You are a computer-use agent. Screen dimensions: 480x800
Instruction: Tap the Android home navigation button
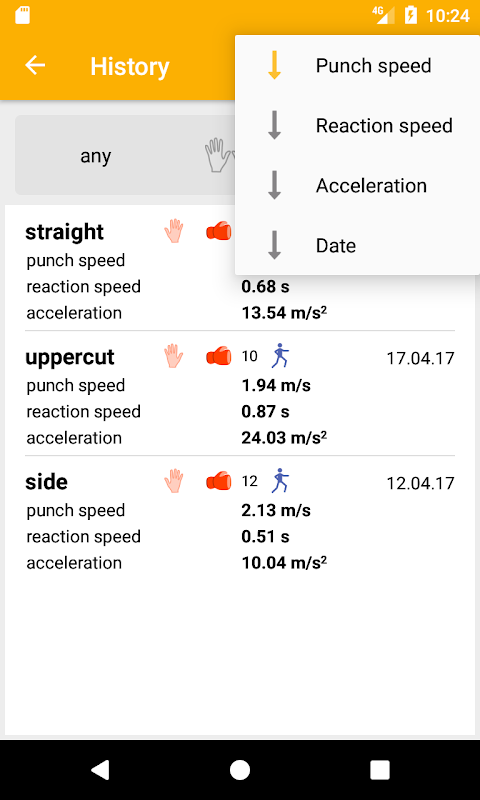click(x=240, y=770)
